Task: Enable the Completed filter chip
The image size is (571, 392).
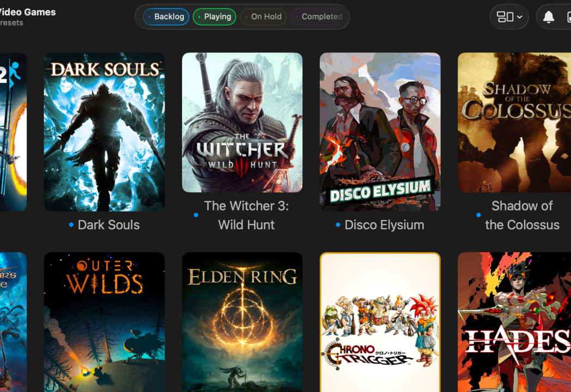Action: [318, 17]
